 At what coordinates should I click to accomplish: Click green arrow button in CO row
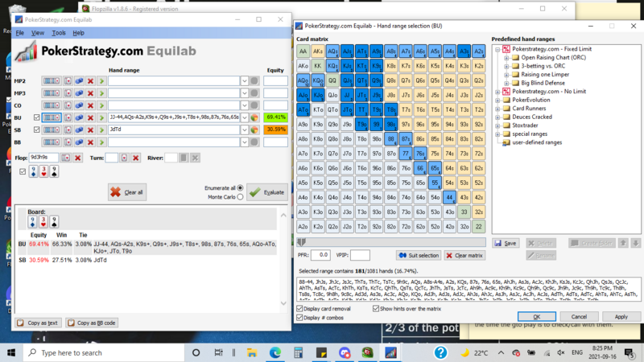tap(101, 105)
